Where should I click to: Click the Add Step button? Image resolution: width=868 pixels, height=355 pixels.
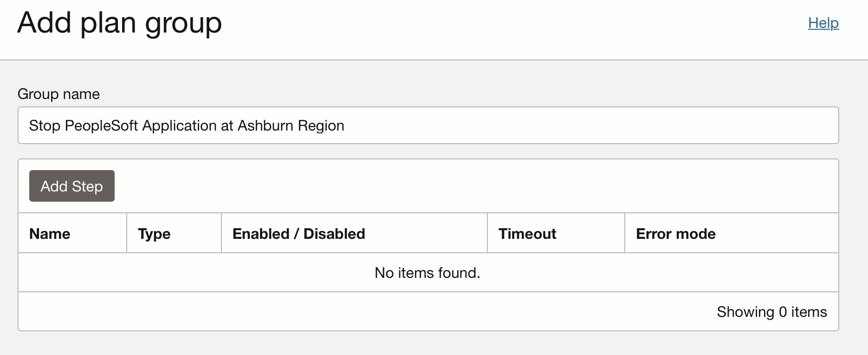point(71,186)
